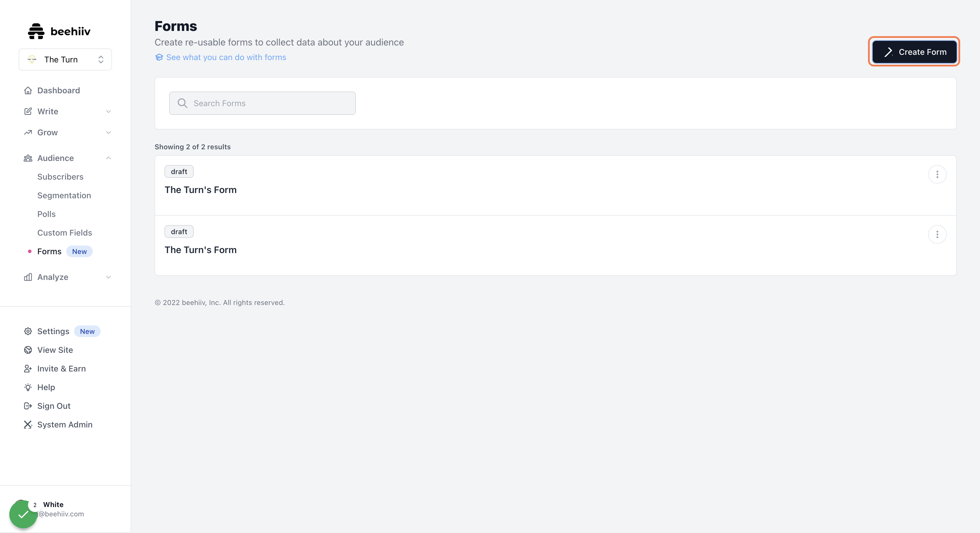The image size is (980, 533).
Task: Click the Grow trend arrow icon
Action: click(x=28, y=132)
